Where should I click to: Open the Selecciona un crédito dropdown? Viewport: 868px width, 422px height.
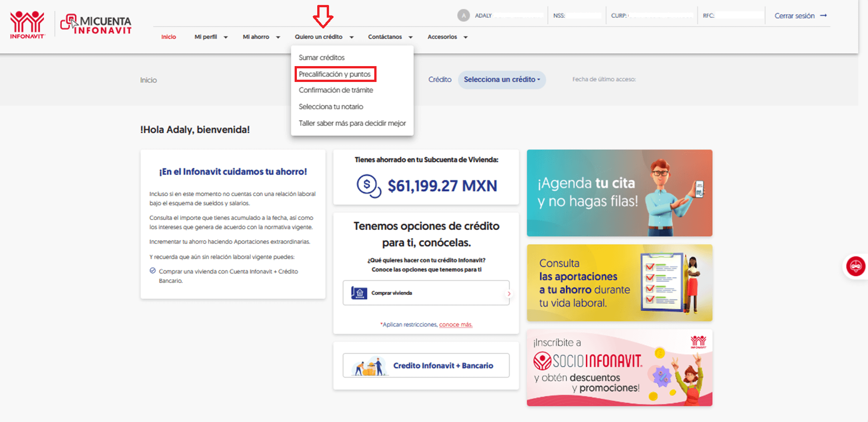coord(502,80)
